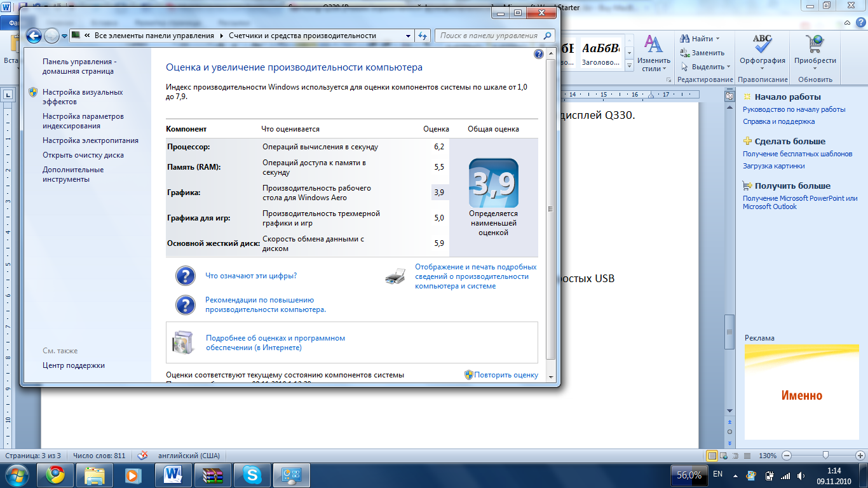Click the software box icon next to 'Подробнее об оценках'
868x488 pixels.
[x=185, y=342]
